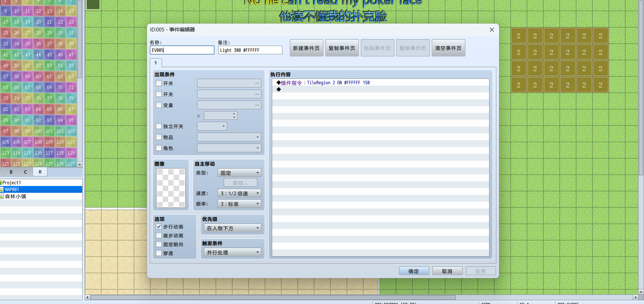
Task: Click the 备注 note input field
Action: point(250,50)
